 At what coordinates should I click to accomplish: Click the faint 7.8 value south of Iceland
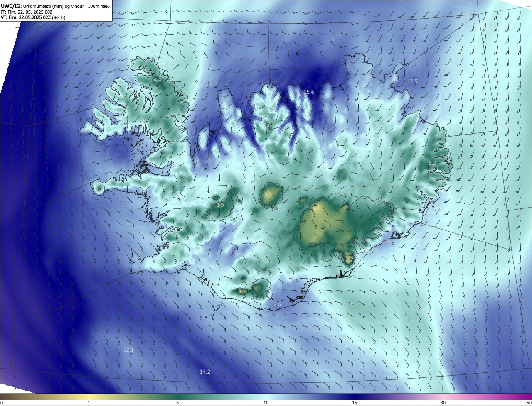pyautogui.click(x=350, y=304)
